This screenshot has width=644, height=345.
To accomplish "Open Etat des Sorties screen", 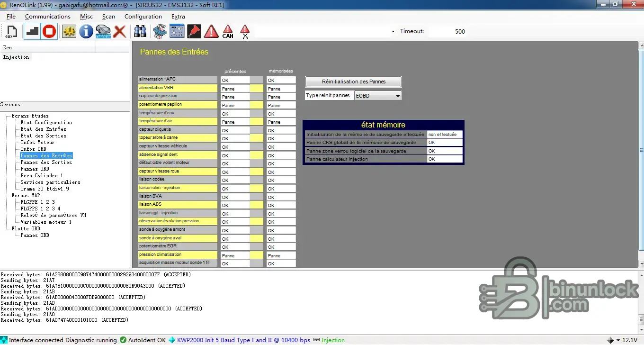I will [x=43, y=136].
